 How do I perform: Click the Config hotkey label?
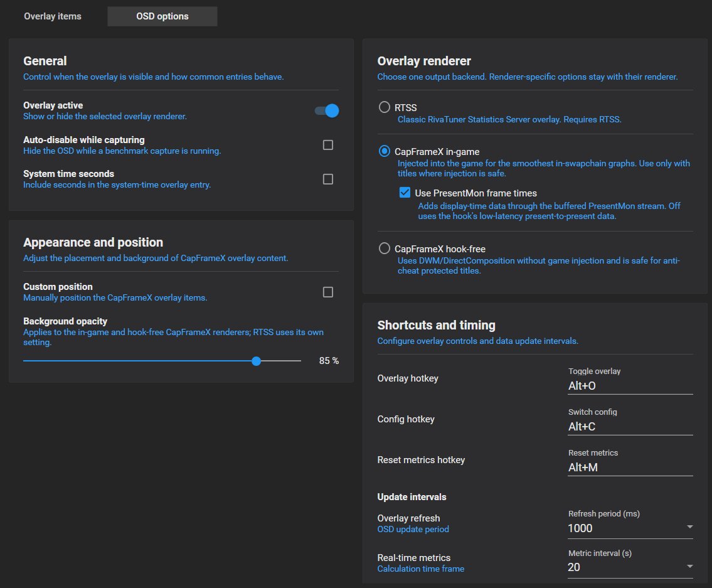(x=406, y=419)
